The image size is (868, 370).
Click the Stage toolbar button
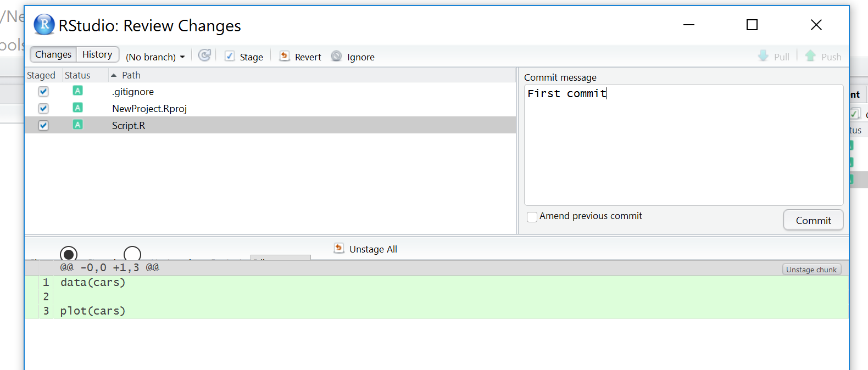click(244, 57)
